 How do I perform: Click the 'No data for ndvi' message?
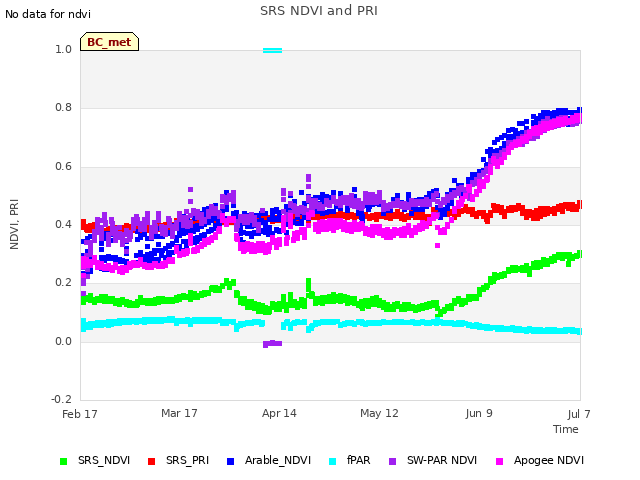tap(48, 14)
